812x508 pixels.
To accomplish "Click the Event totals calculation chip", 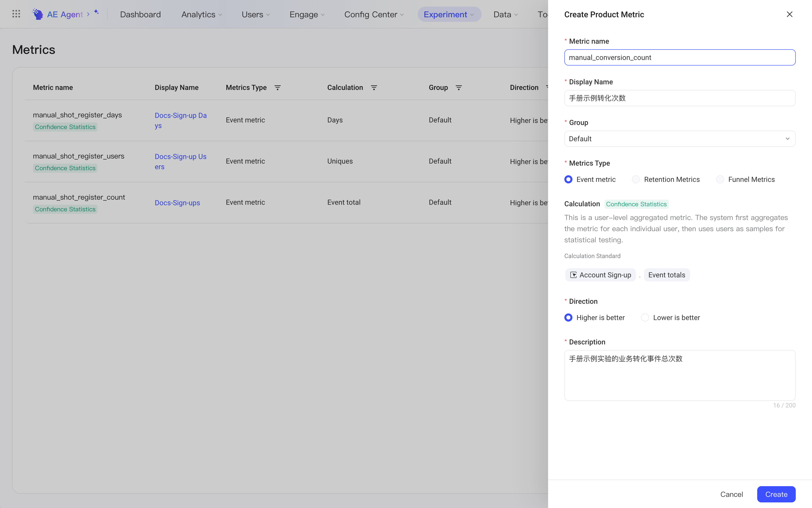I will pos(667,275).
